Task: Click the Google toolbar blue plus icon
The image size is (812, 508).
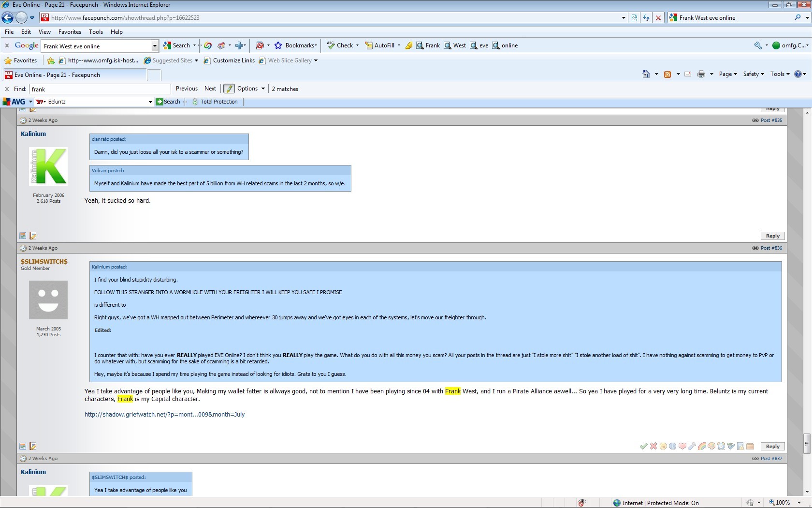Action: 239,45
